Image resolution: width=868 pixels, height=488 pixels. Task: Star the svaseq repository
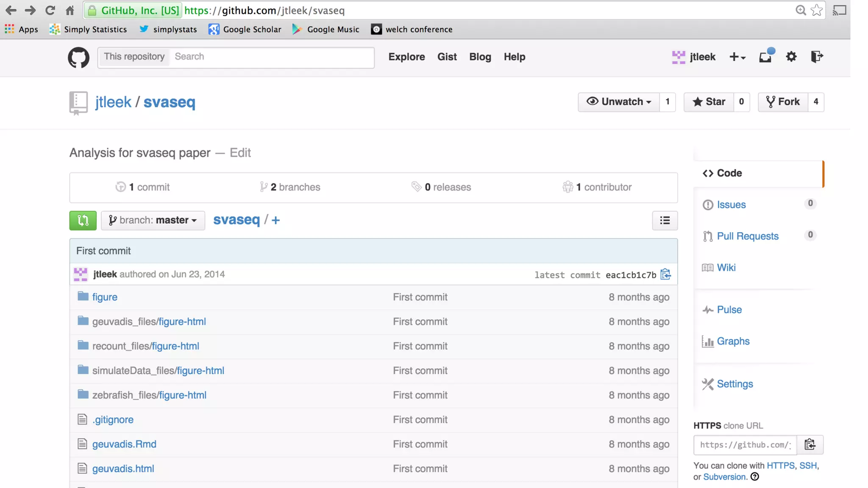click(709, 102)
